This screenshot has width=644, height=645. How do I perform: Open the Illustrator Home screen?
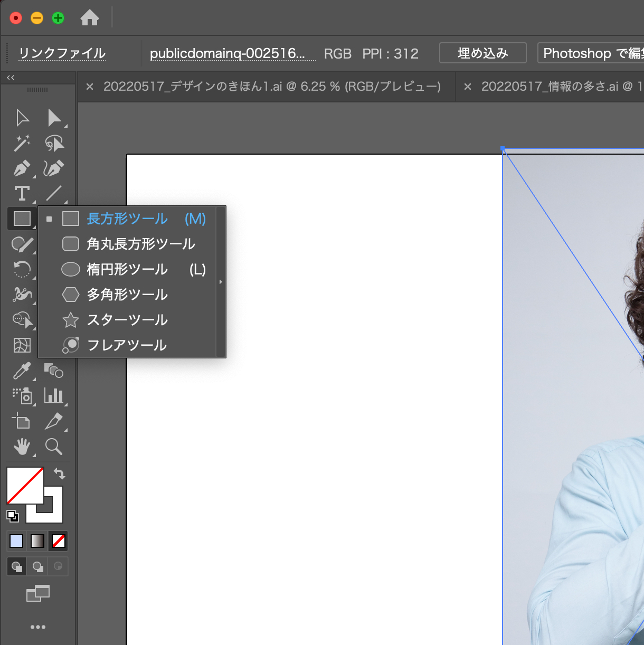pos(90,17)
